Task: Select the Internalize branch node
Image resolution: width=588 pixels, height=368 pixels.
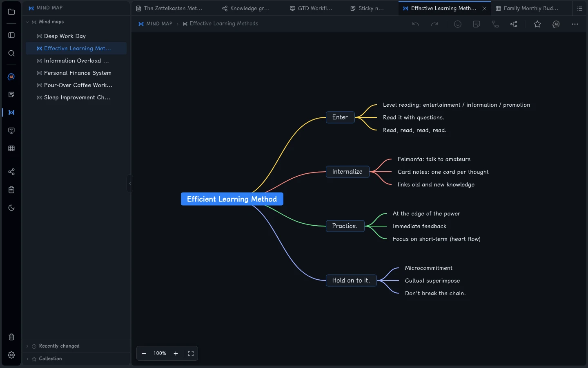Action: [x=347, y=172]
